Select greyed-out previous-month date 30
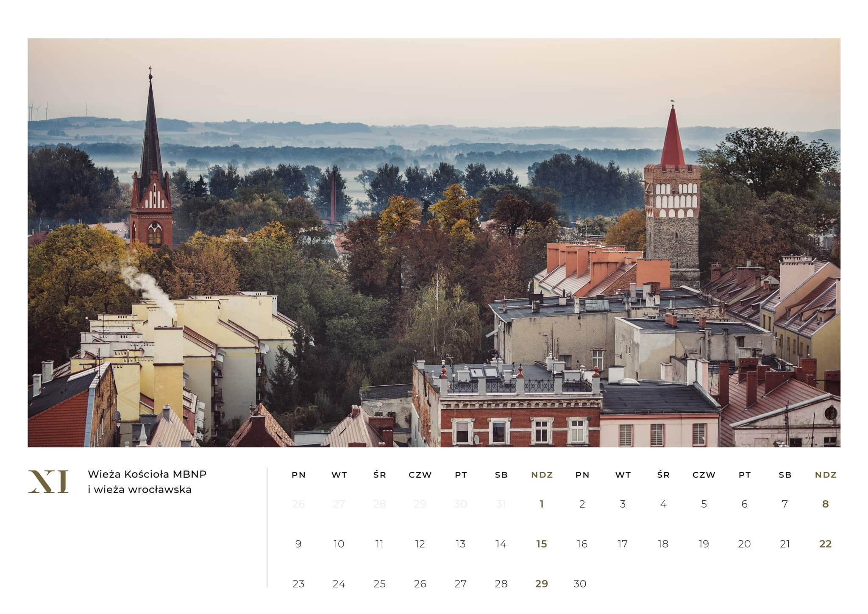Viewport: 868px width, 614px height. [x=461, y=504]
